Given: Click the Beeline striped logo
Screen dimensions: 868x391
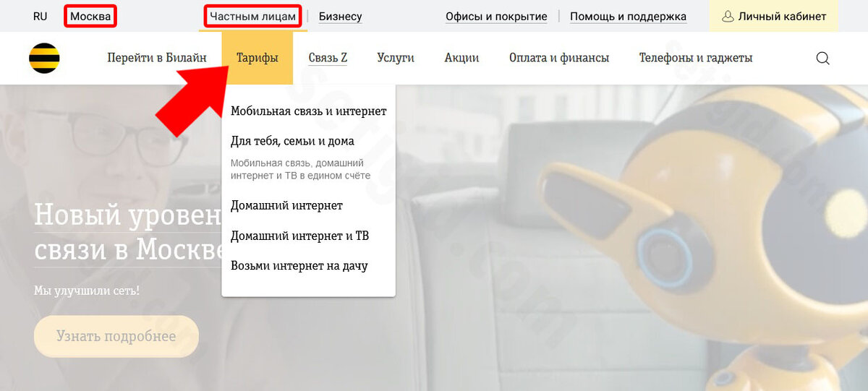Looking at the screenshot, I should (x=44, y=58).
